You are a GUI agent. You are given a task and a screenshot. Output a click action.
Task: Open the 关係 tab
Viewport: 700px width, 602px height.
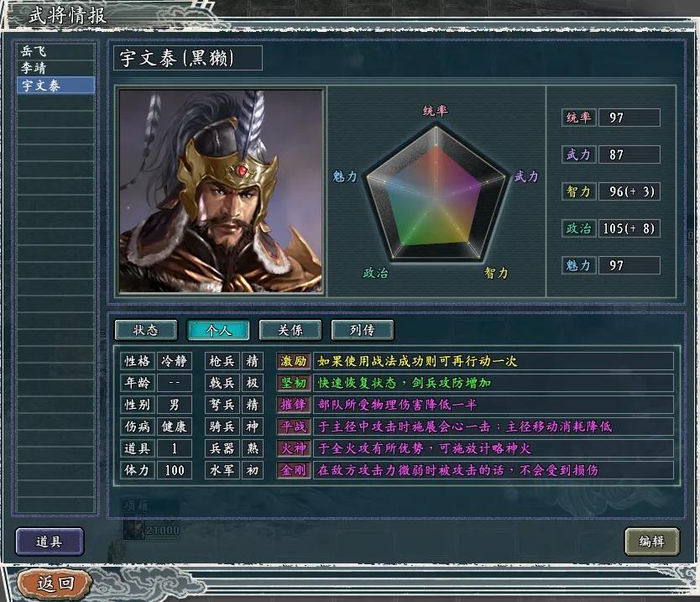290,330
